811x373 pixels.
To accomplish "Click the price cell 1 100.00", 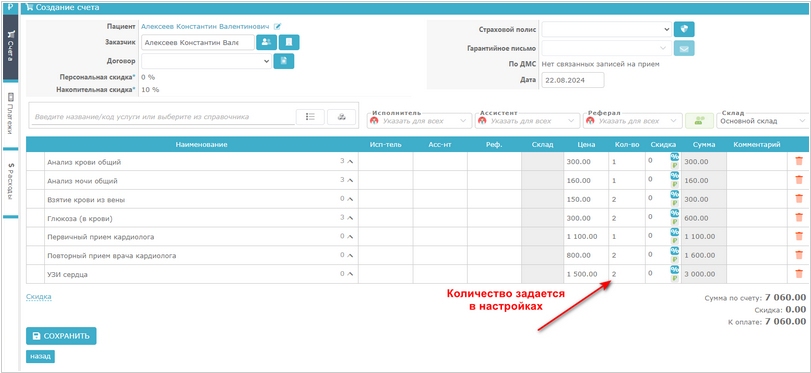I will tap(586, 236).
